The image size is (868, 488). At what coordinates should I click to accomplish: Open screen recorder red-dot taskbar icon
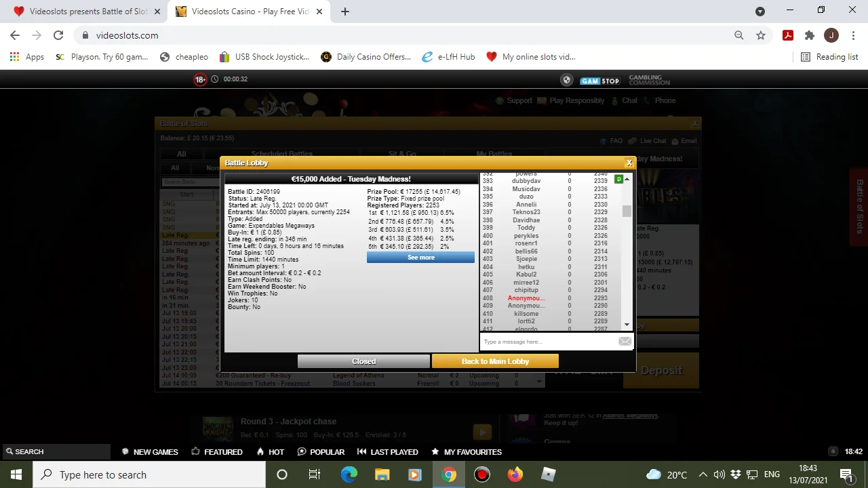(x=482, y=474)
